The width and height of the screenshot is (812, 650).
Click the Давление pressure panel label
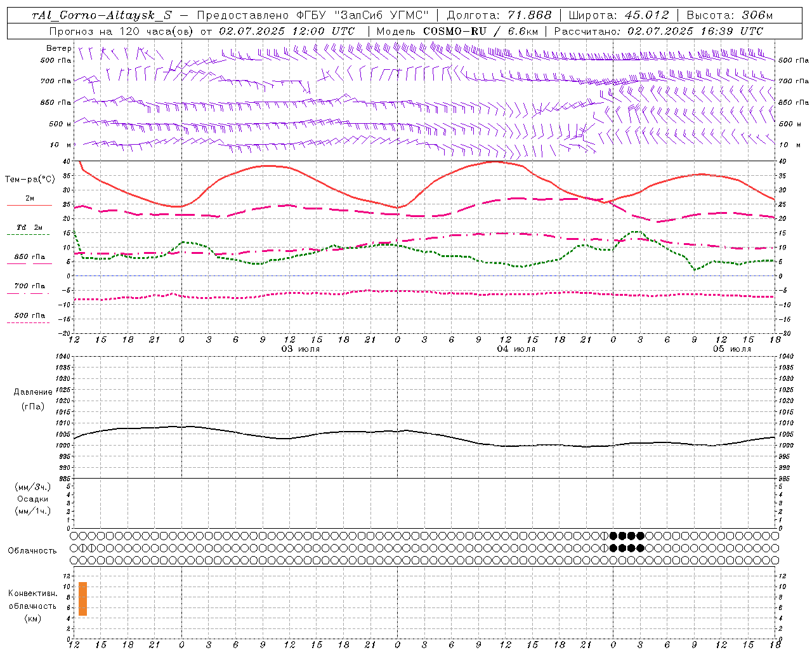33,392
